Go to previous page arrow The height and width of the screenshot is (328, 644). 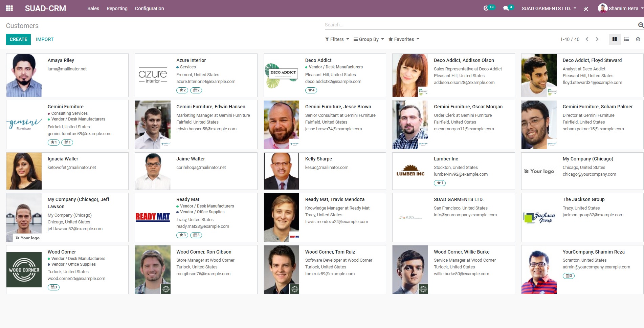[x=587, y=39]
